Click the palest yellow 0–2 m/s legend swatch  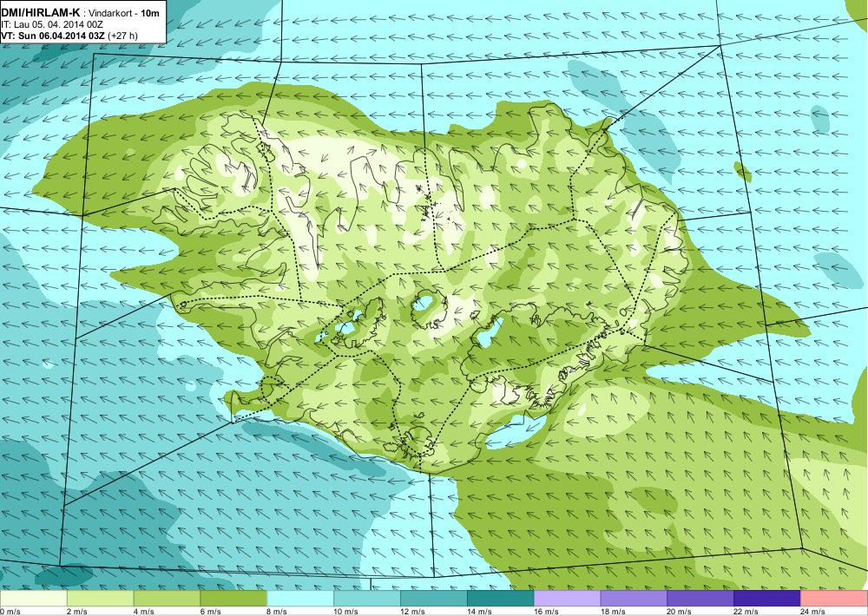(x=34, y=599)
